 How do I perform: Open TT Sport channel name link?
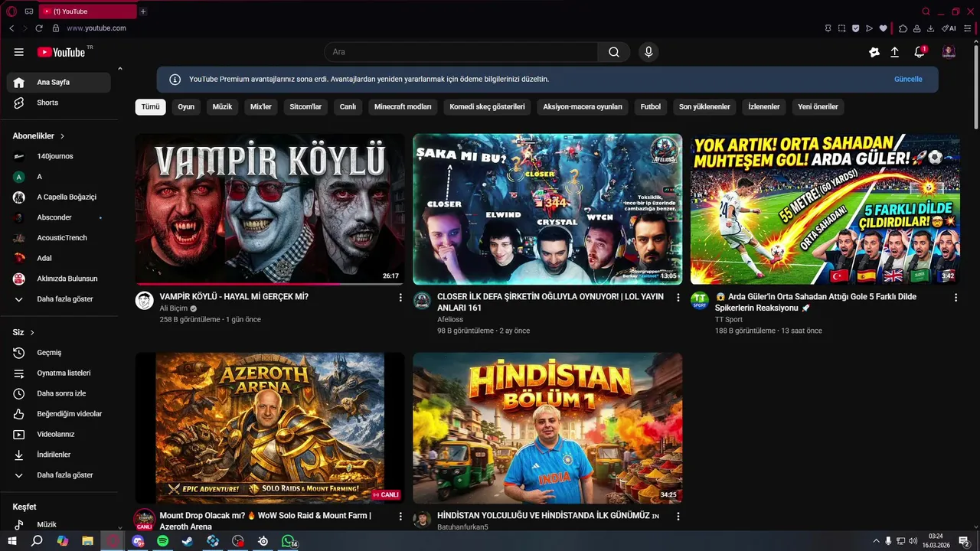pos(729,320)
